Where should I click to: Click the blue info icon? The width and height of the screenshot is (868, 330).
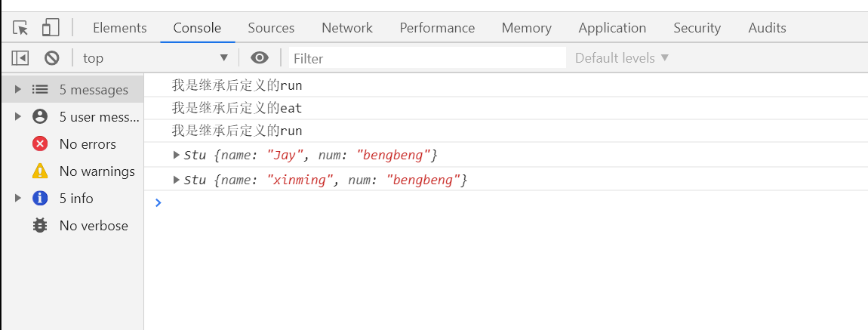point(40,198)
